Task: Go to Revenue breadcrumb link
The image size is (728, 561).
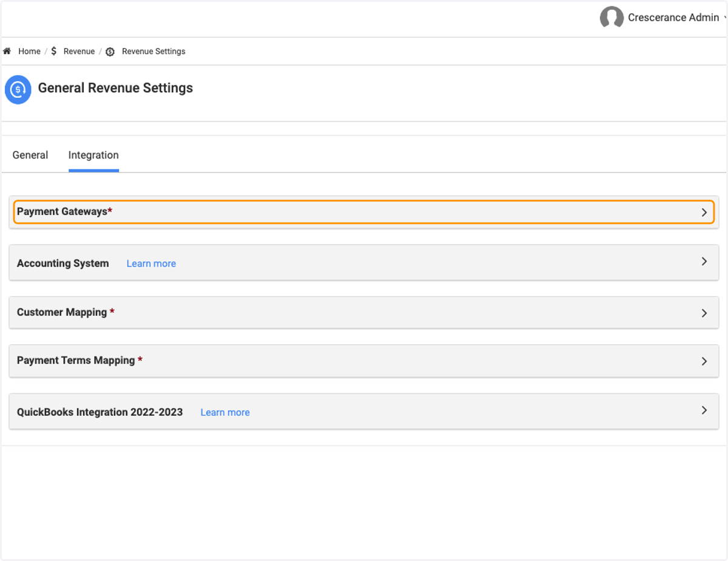Action: [79, 52]
